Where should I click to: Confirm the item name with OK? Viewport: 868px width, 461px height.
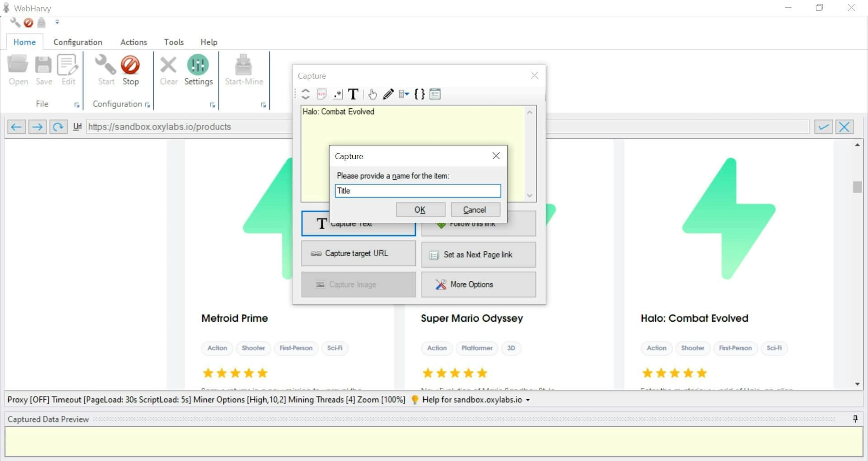click(x=420, y=210)
